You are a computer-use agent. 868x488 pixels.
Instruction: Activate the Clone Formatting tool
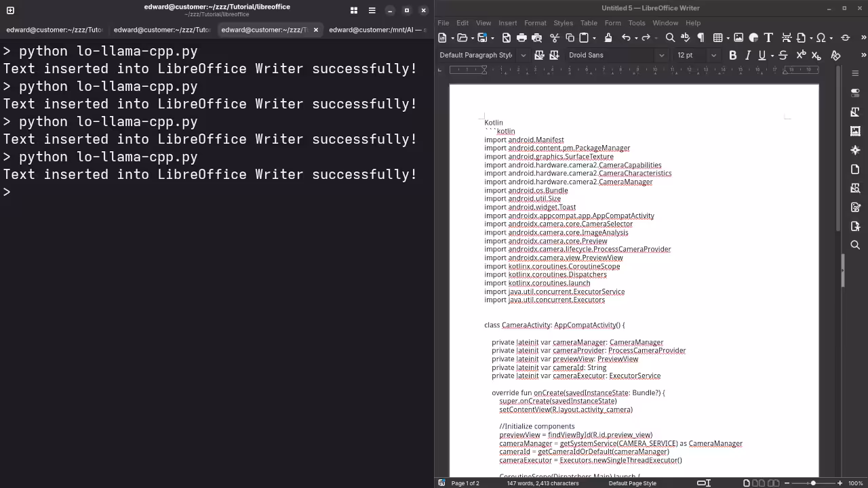608,37
